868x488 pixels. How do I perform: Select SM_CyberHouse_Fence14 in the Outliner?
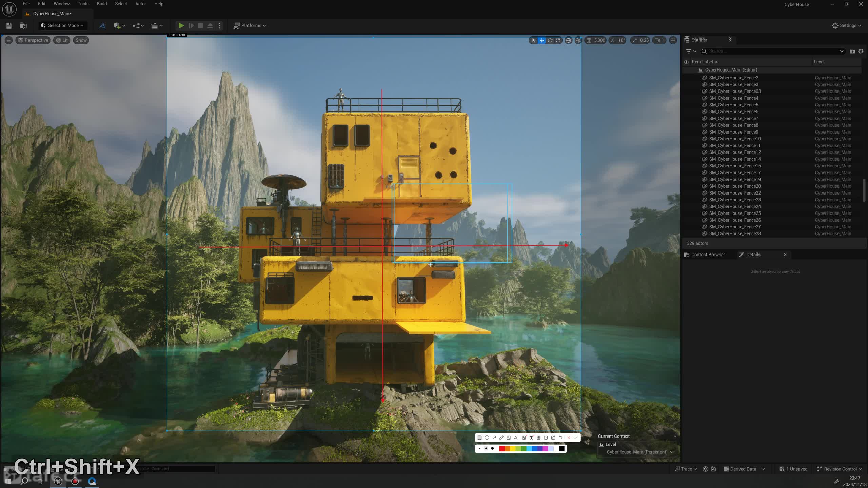click(735, 159)
